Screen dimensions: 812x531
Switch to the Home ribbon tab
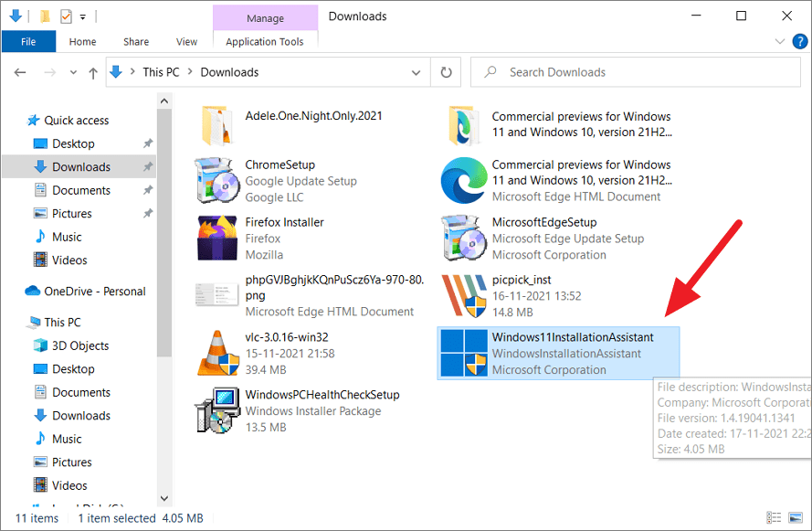[83, 41]
